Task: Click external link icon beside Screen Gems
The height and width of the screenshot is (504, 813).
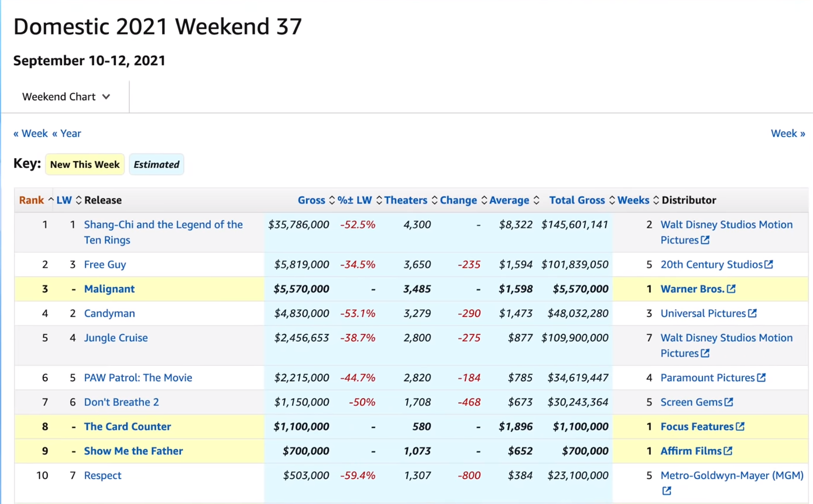Action: [729, 402]
